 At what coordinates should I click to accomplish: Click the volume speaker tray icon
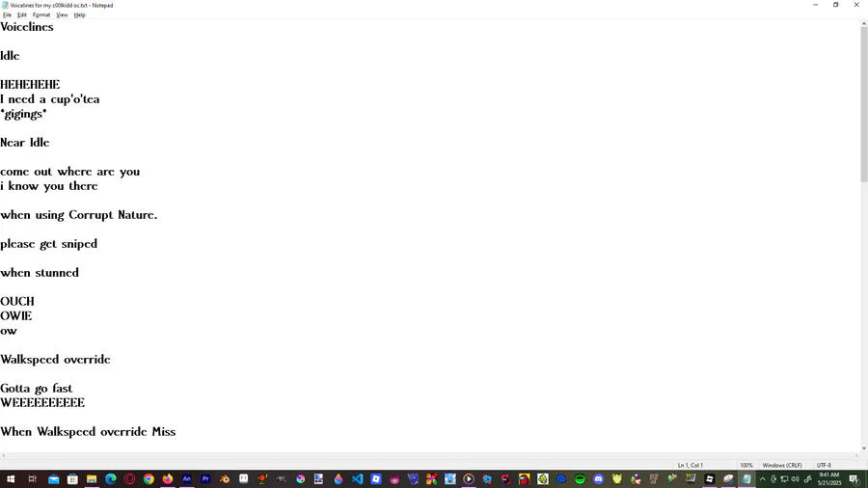coord(795,479)
